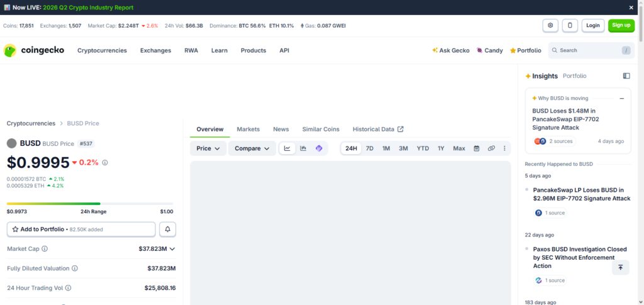Open the chart more options menu
This screenshot has height=305, width=644.
pos(504,148)
